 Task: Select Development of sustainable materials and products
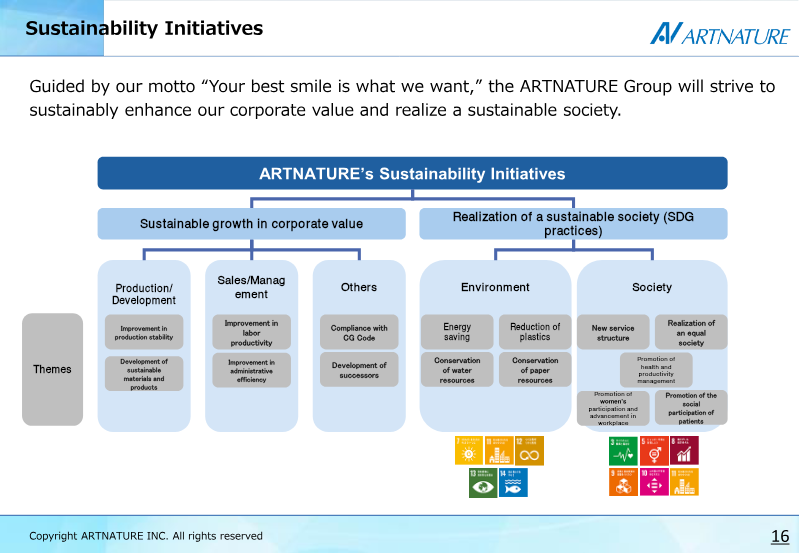144,374
